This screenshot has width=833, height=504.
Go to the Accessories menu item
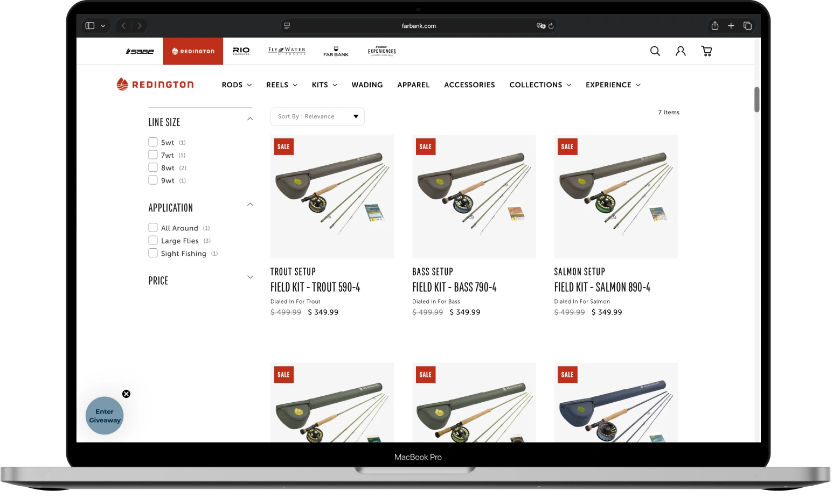point(469,85)
